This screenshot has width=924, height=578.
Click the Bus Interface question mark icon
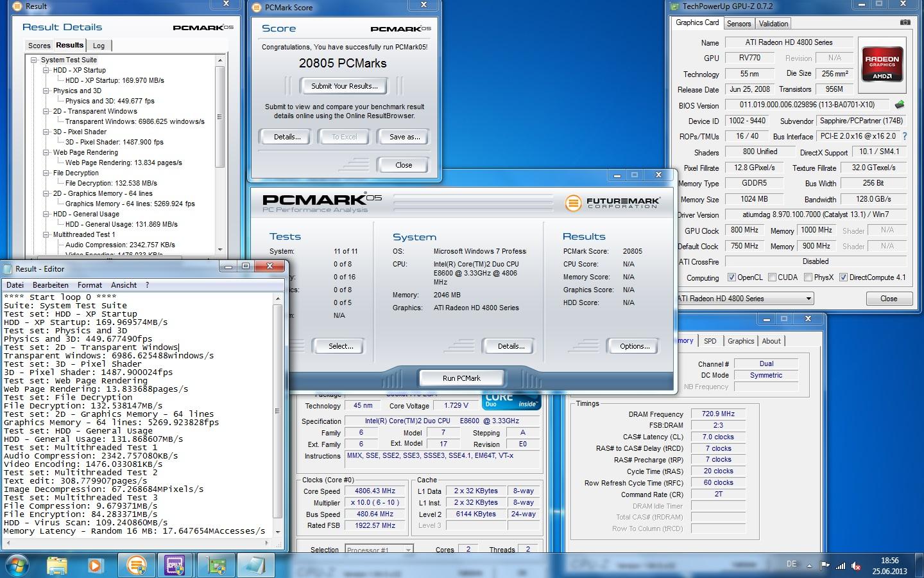(x=905, y=136)
